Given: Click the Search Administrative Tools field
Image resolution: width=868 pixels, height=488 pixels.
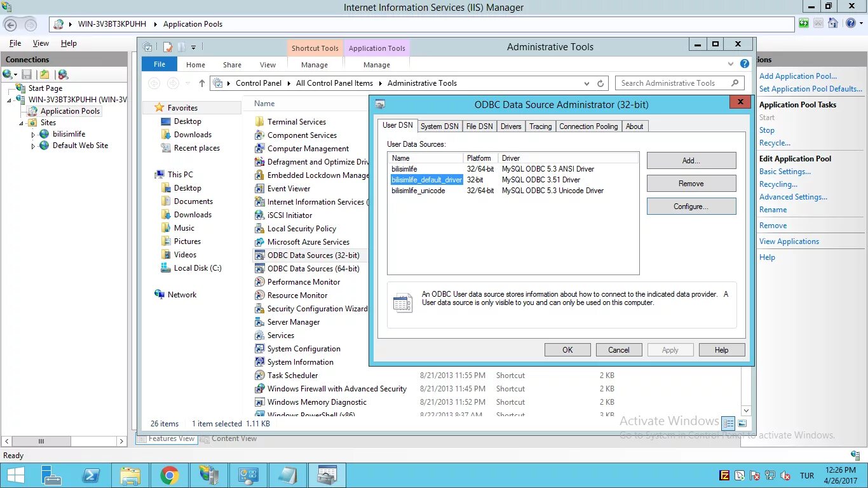Looking at the screenshot, I should (x=679, y=83).
